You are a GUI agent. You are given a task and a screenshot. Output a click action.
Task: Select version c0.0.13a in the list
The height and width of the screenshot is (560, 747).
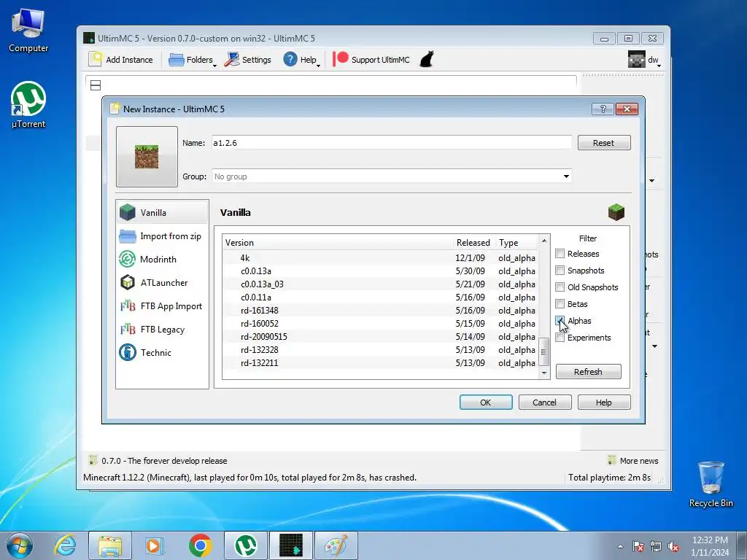(x=381, y=271)
